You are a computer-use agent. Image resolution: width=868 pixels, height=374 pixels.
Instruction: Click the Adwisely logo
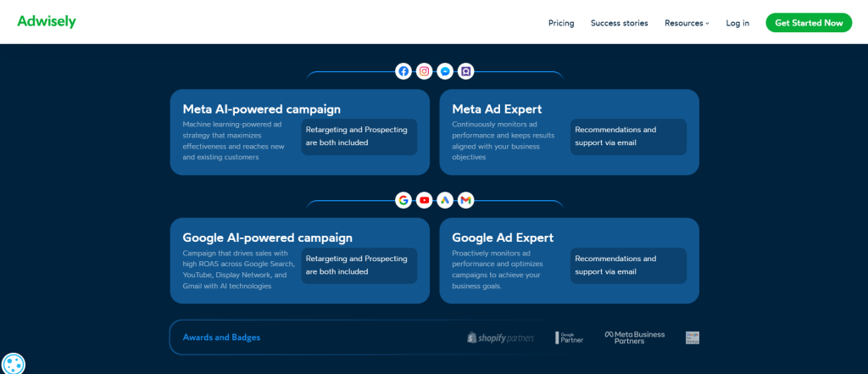click(47, 22)
